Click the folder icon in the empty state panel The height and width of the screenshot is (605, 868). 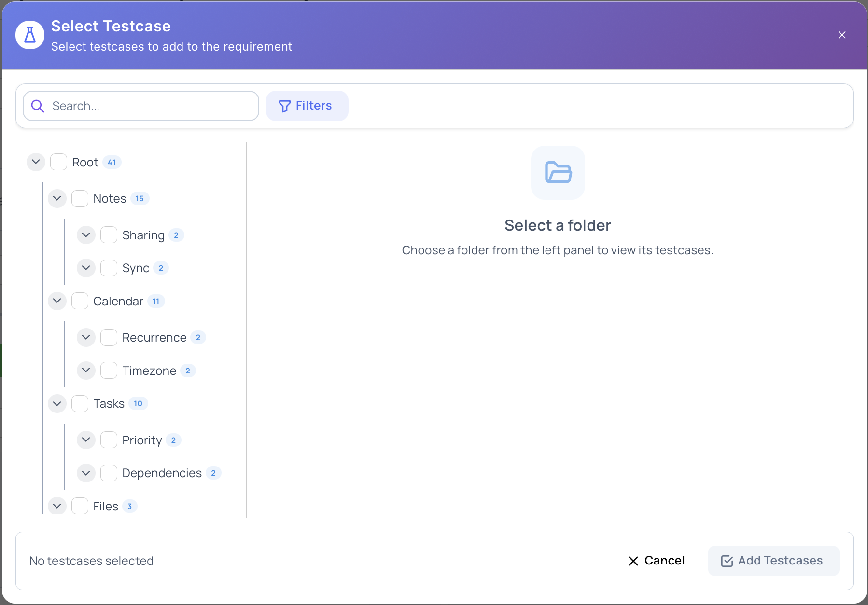pyautogui.click(x=558, y=173)
